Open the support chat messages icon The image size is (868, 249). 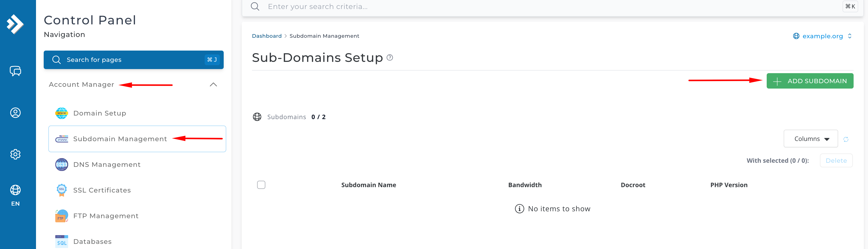click(15, 71)
